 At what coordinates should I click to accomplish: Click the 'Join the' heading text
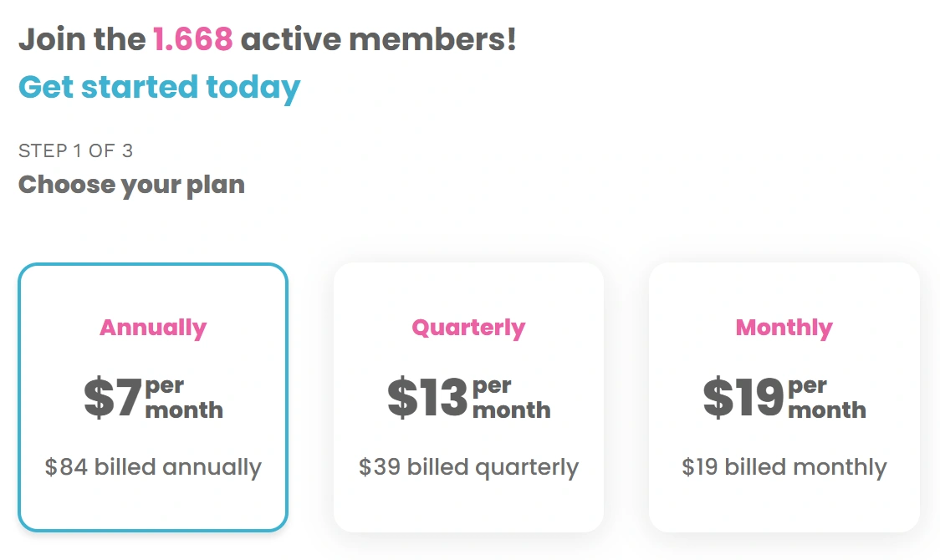tap(82, 39)
